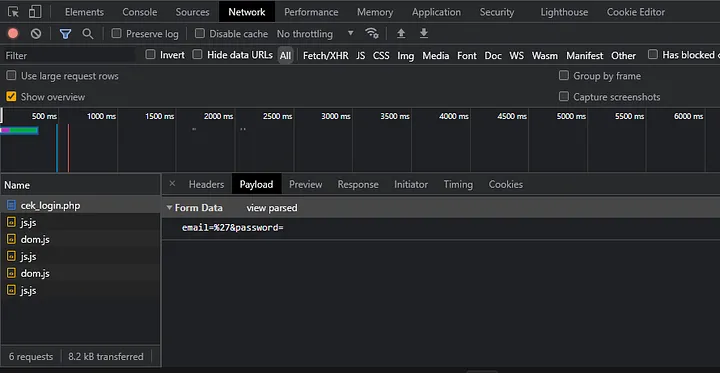Filter requests by CSS type
The width and height of the screenshot is (720, 373).
(381, 56)
